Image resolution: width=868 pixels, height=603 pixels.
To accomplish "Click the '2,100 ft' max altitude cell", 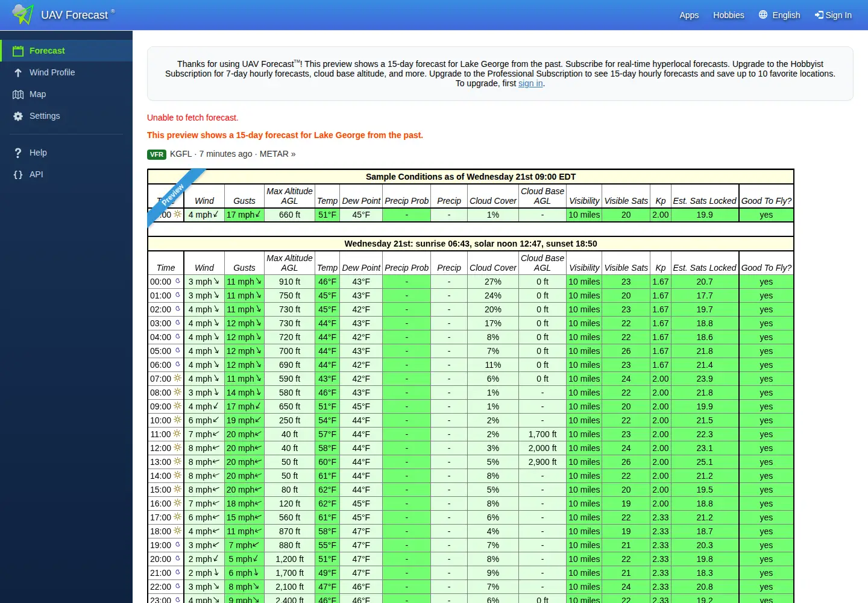I will [x=289, y=587].
